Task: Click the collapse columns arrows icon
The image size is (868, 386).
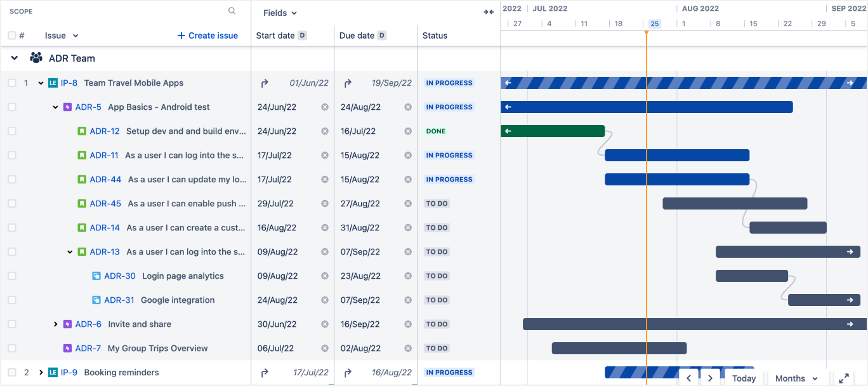Action: pos(489,12)
